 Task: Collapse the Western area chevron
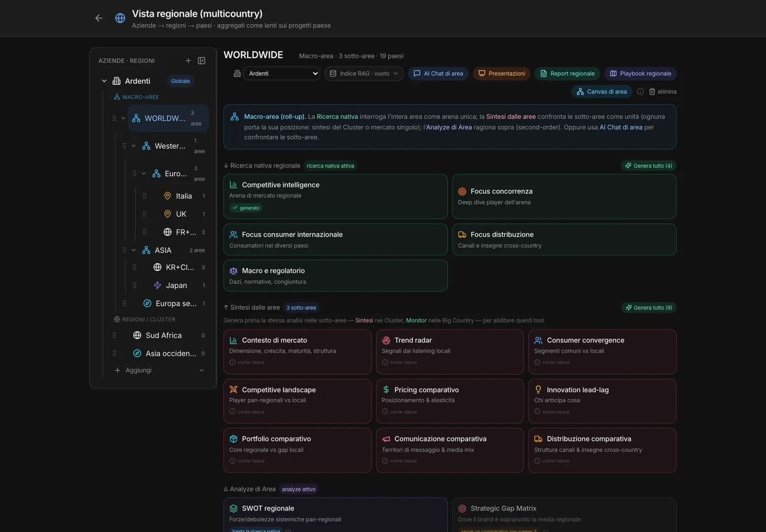pyautogui.click(x=134, y=146)
